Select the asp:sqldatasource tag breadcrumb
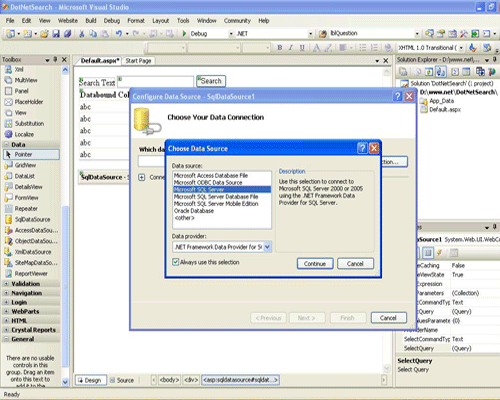 point(240,380)
